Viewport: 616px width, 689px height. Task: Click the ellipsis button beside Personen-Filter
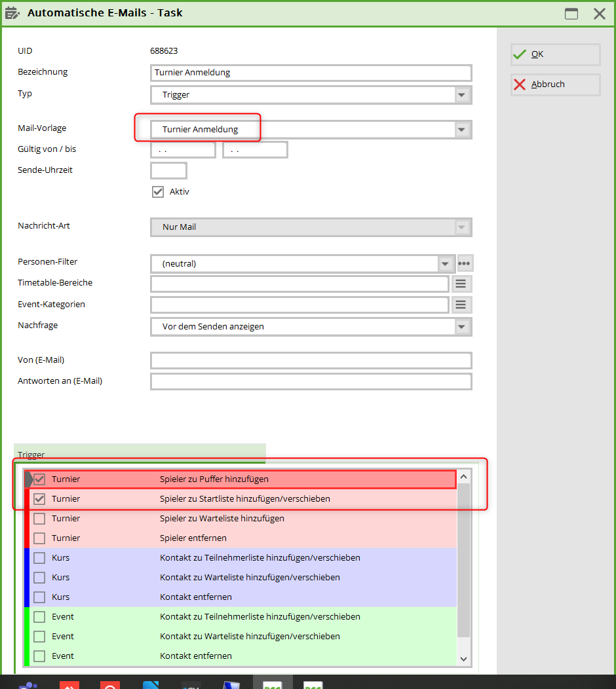tap(465, 263)
